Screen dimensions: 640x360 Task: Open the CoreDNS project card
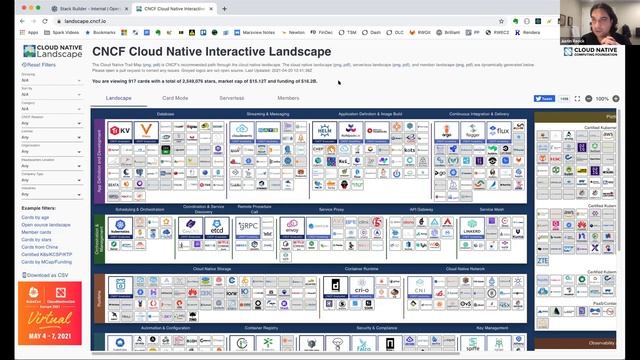pyautogui.click(x=190, y=228)
